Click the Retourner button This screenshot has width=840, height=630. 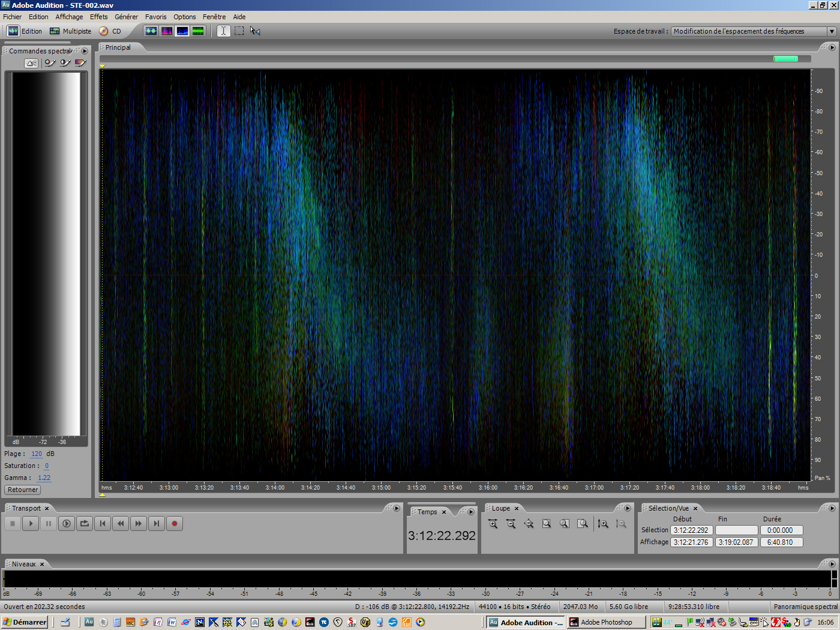23,490
